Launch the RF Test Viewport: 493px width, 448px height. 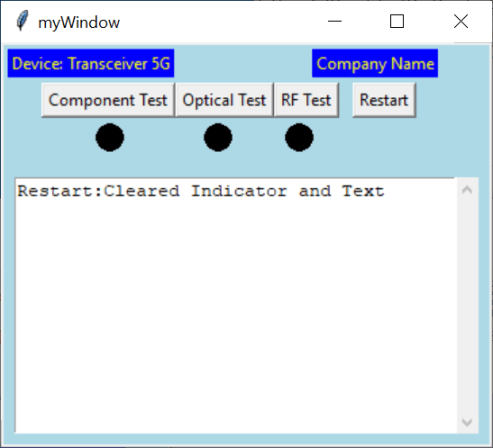(306, 100)
